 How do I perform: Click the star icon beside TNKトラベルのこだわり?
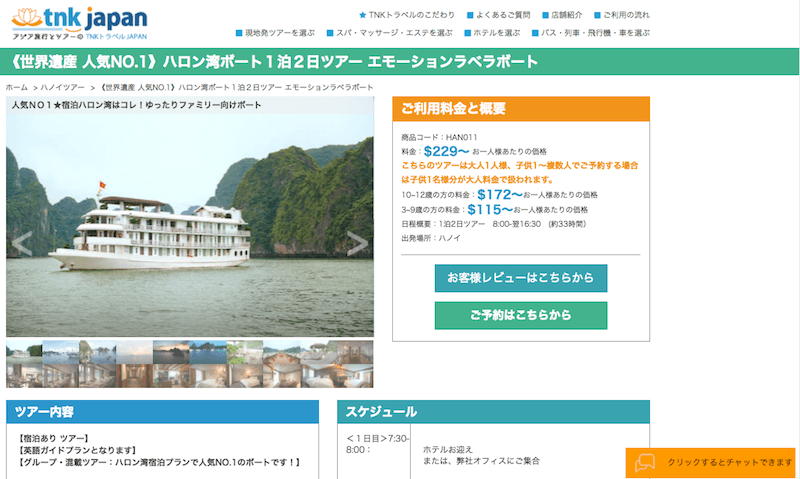pyautogui.click(x=363, y=15)
